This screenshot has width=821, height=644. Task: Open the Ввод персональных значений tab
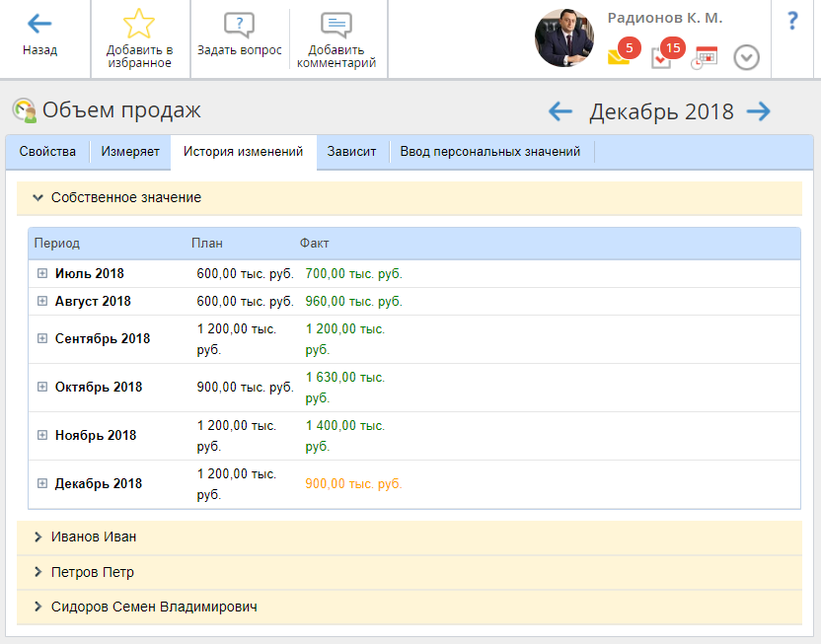coord(490,152)
